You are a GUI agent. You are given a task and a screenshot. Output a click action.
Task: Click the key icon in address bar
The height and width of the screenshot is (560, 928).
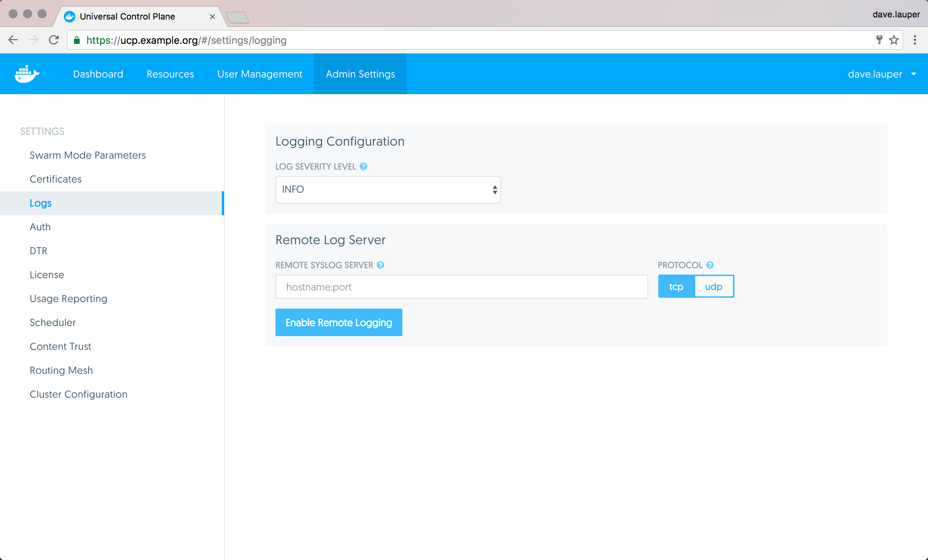click(879, 40)
